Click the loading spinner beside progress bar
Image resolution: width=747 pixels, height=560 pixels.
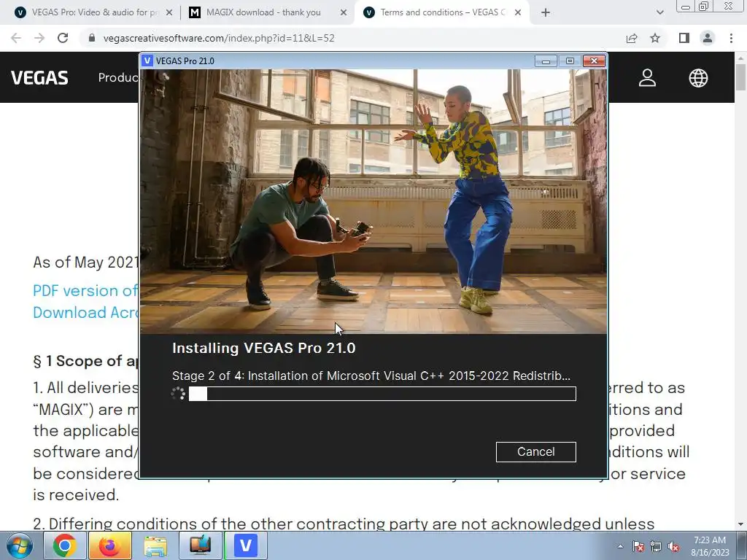tap(178, 394)
